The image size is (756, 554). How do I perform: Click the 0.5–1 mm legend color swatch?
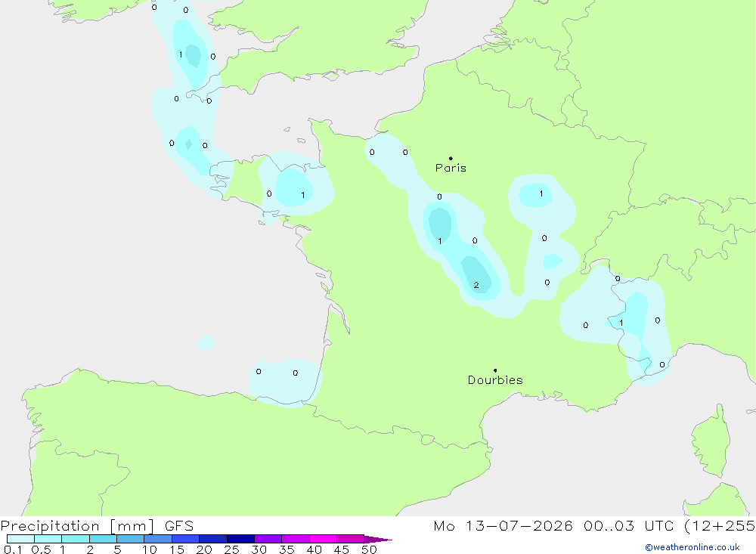[x=48, y=539]
